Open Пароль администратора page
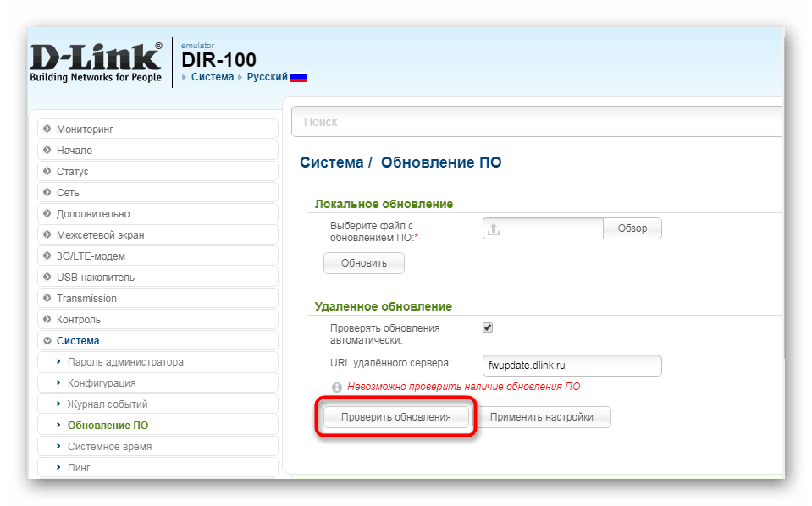Viewport: 812px width, 506px height. coord(158,362)
